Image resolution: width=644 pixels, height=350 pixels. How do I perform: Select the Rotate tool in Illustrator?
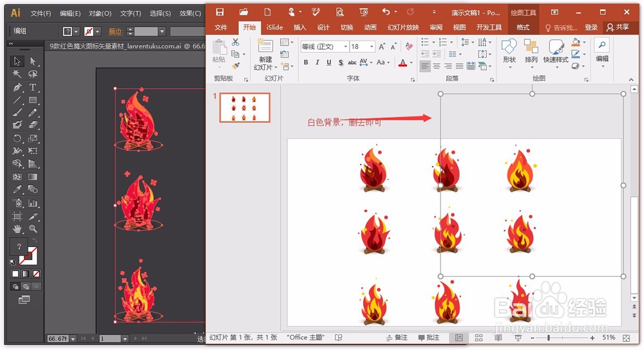click(x=17, y=138)
